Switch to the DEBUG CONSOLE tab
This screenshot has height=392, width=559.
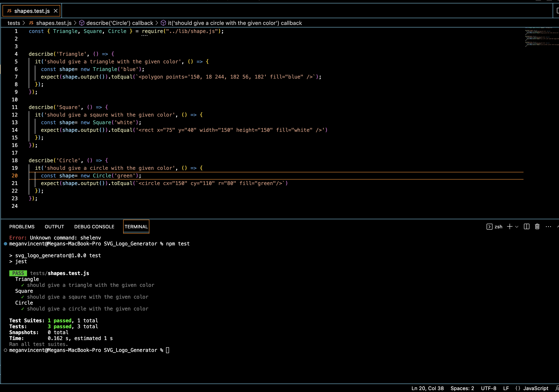pyautogui.click(x=94, y=227)
